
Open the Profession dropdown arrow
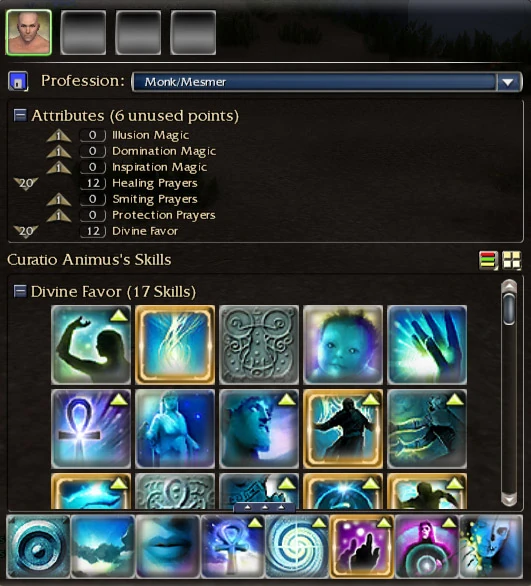[508, 82]
